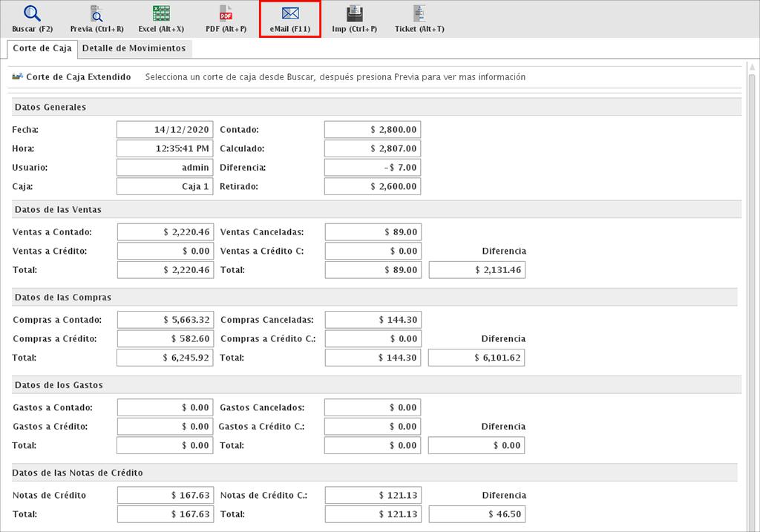Viewport: 760px width, 532px height.
Task: Print using the Imp printer icon
Action: 355,14
